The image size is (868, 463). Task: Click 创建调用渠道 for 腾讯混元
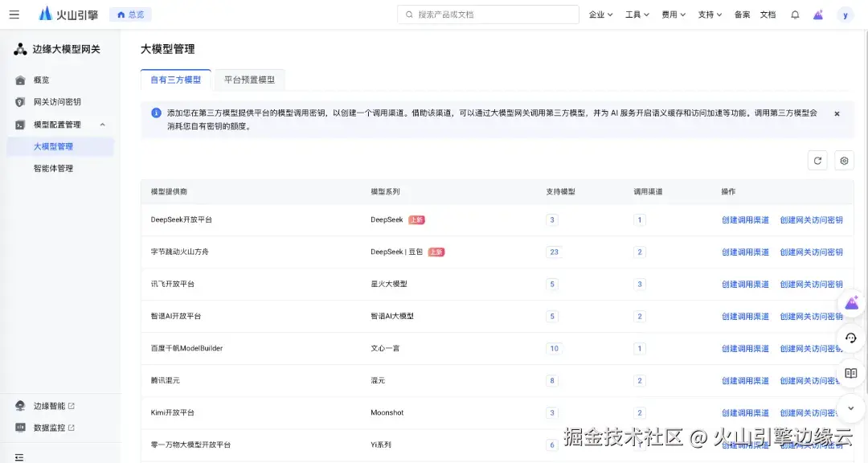745,380
